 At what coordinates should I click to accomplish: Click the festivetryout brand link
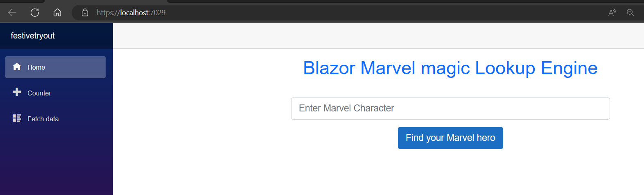click(x=33, y=36)
